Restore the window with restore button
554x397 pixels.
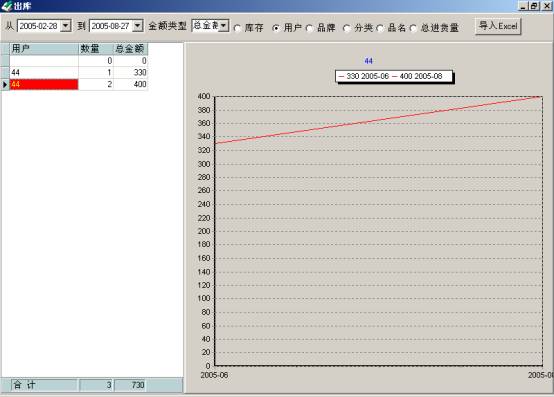tap(534, 6)
